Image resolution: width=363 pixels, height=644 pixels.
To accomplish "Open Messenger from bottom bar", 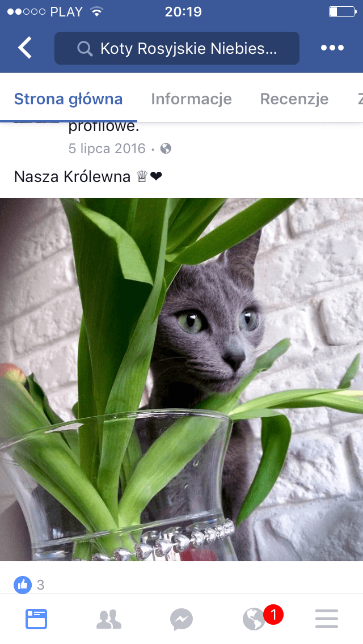I will (181, 620).
